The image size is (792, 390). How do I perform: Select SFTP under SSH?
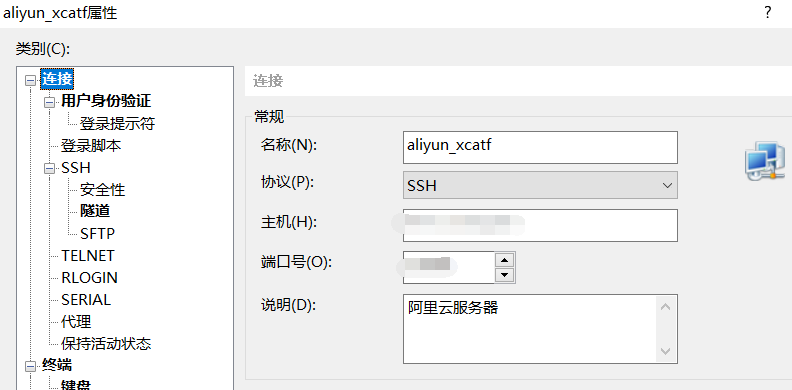(97, 233)
